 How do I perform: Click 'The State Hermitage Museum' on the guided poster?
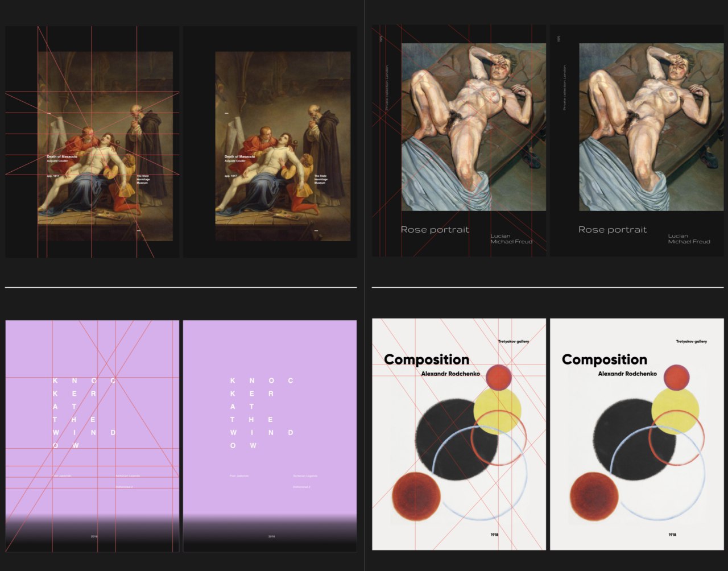(143, 180)
